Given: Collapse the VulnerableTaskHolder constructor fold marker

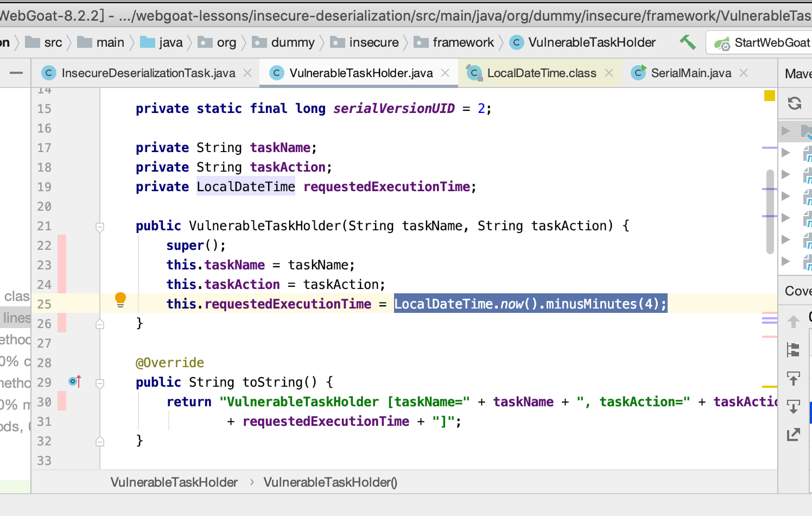Looking at the screenshot, I should click(x=100, y=227).
